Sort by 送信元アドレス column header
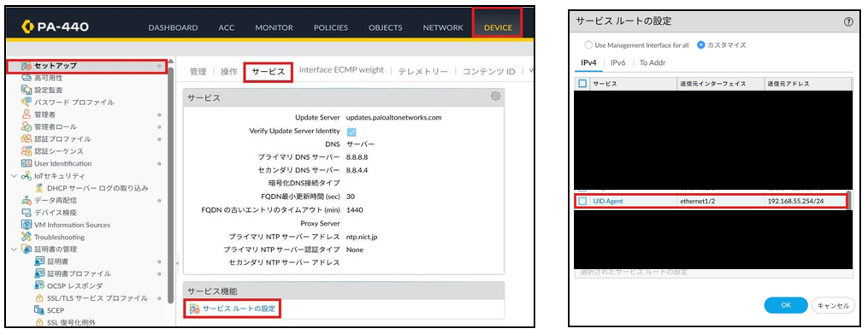The height and width of the screenshot is (329, 868). pyautogui.click(x=806, y=84)
